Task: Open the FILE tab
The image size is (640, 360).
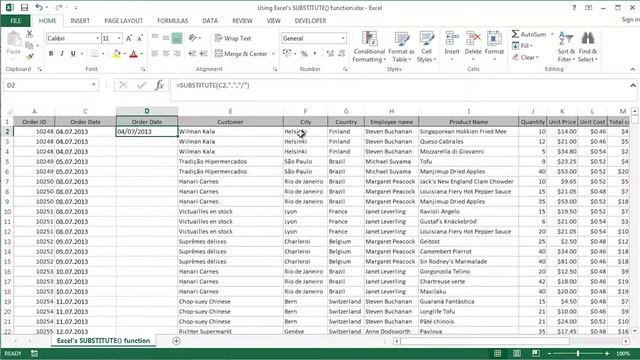Action: point(16,20)
